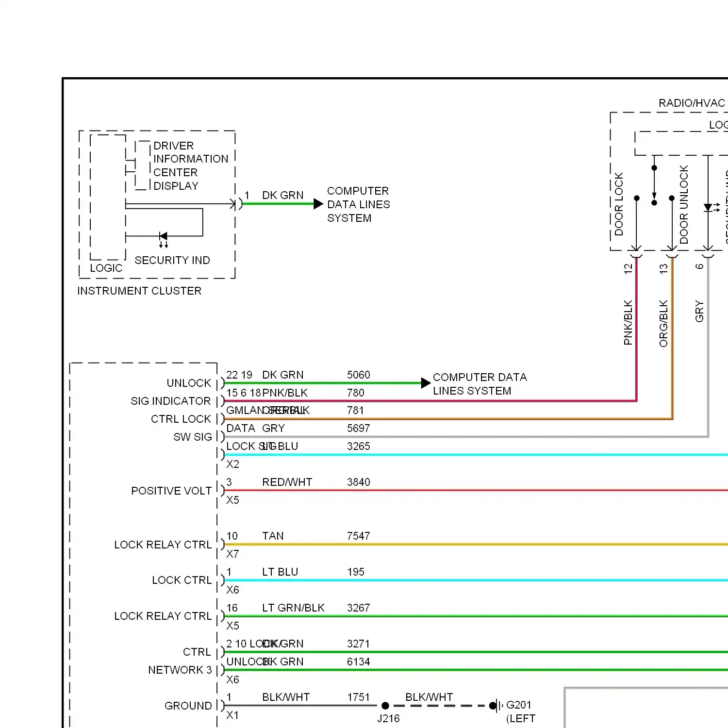728x728 pixels.
Task: Click circuit number 1751
Action: click(359, 697)
